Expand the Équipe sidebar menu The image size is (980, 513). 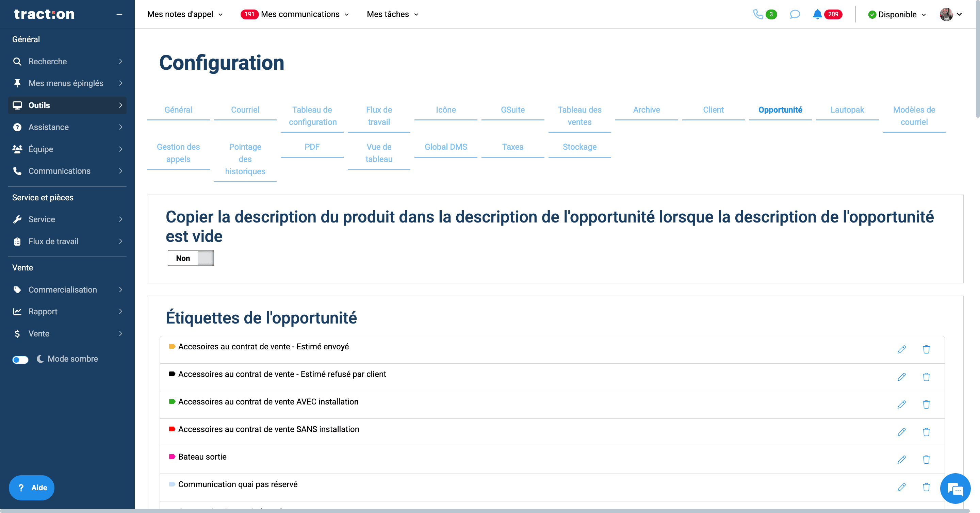pyautogui.click(x=67, y=149)
